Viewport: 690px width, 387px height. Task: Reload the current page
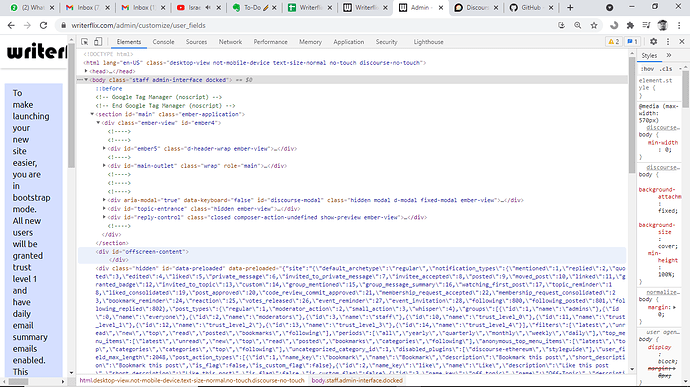pos(43,26)
